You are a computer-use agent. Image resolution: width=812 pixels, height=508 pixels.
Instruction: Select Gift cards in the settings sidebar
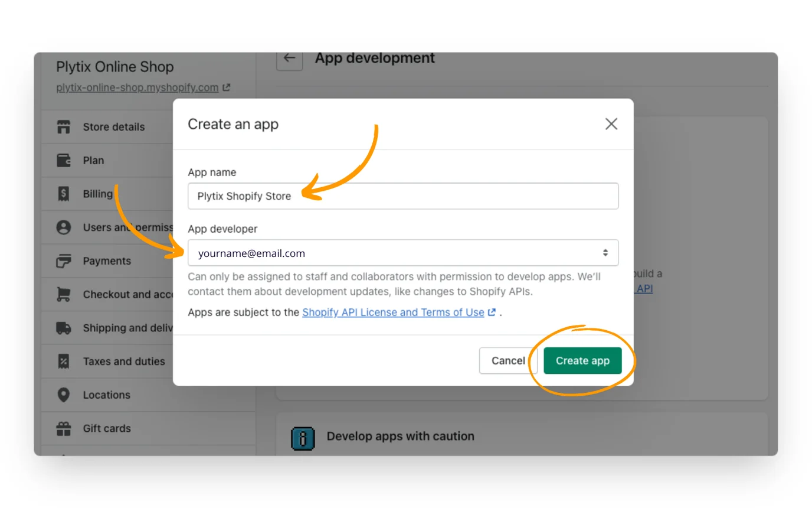tap(107, 428)
